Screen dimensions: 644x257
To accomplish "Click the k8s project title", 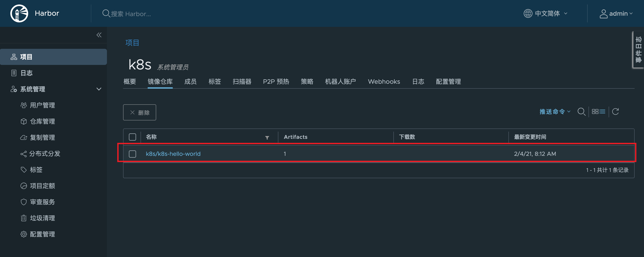I will point(140,65).
